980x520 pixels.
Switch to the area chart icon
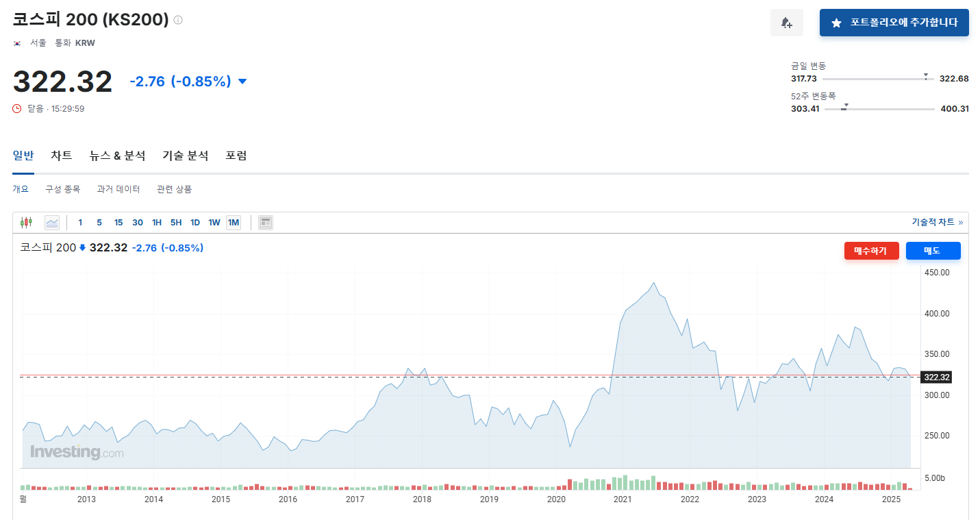[x=53, y=222]
